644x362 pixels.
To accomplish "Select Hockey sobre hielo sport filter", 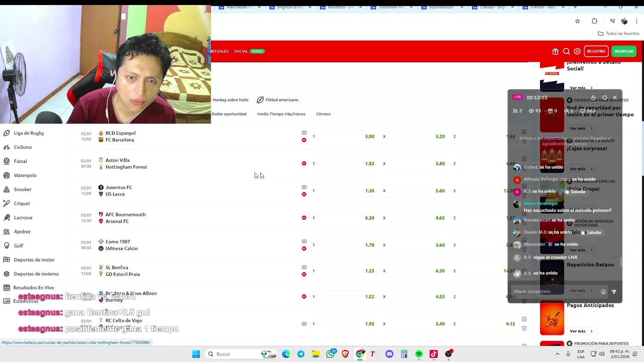I will (230, 100).
